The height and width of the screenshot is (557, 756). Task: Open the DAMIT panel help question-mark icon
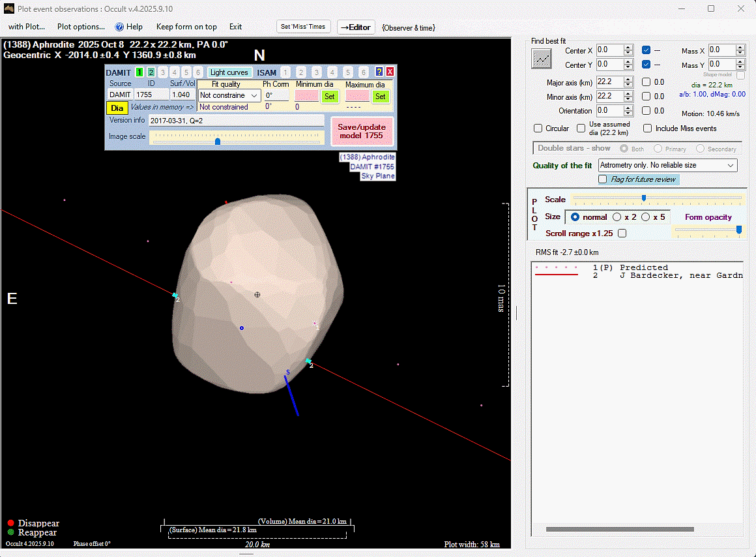tap(379, 72)
